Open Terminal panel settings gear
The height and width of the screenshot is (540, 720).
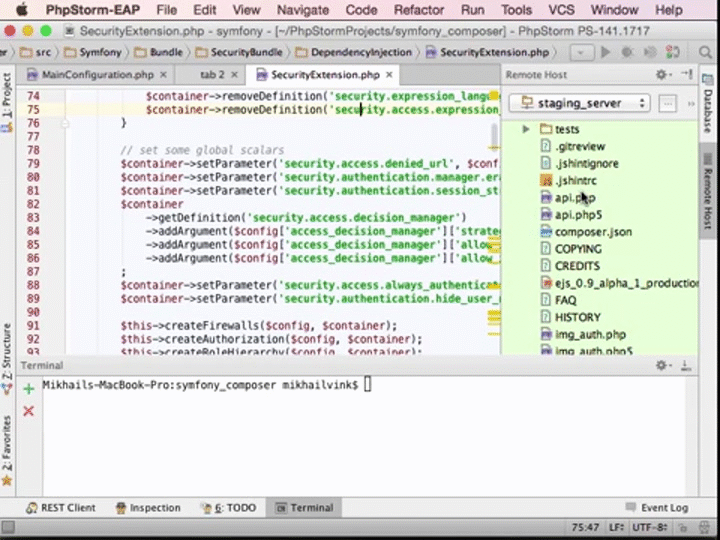[x=662, y=367]
